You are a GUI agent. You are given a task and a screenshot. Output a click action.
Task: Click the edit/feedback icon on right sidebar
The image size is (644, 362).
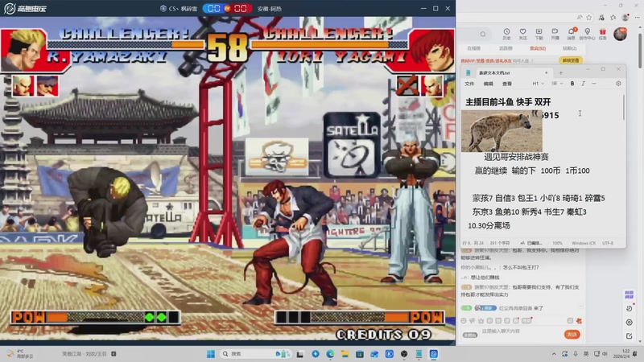(x=629, y=335)
